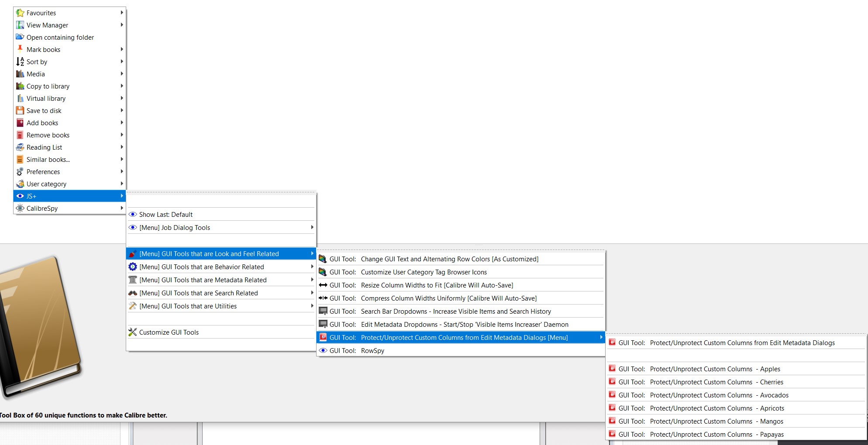Screen dimensions: 868x445
Task: Click the Metadata Related column icon
Action: (133, 280)
